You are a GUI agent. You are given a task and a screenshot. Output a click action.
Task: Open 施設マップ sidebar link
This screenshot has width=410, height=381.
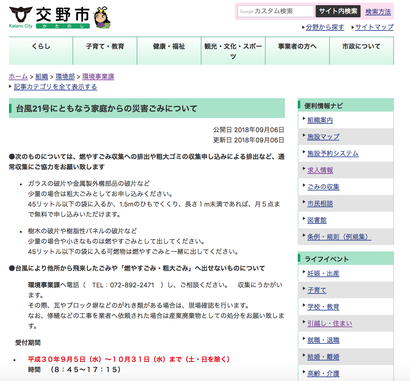323,137
